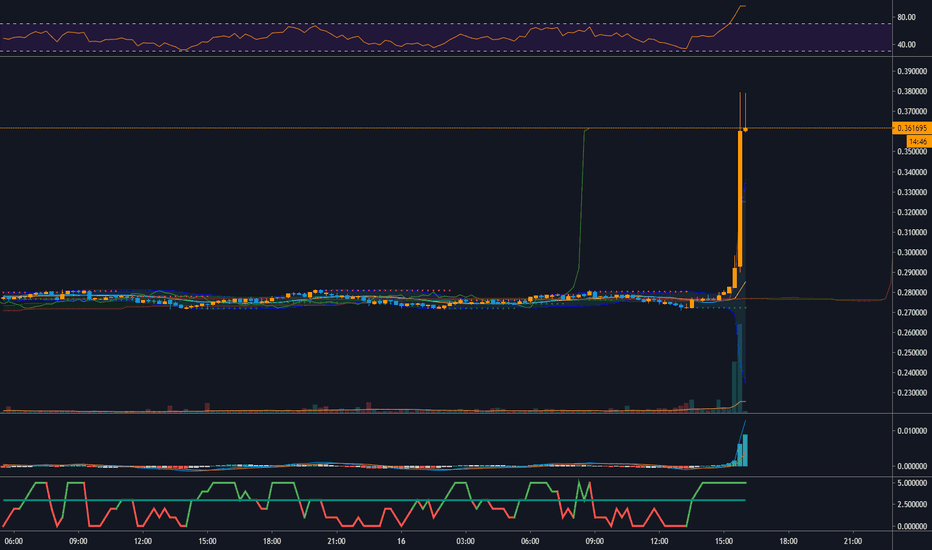Viewport: 932px width, 550px height.
Task: Click the 0.280000 price axis label
Action: [x=912, y=293]
